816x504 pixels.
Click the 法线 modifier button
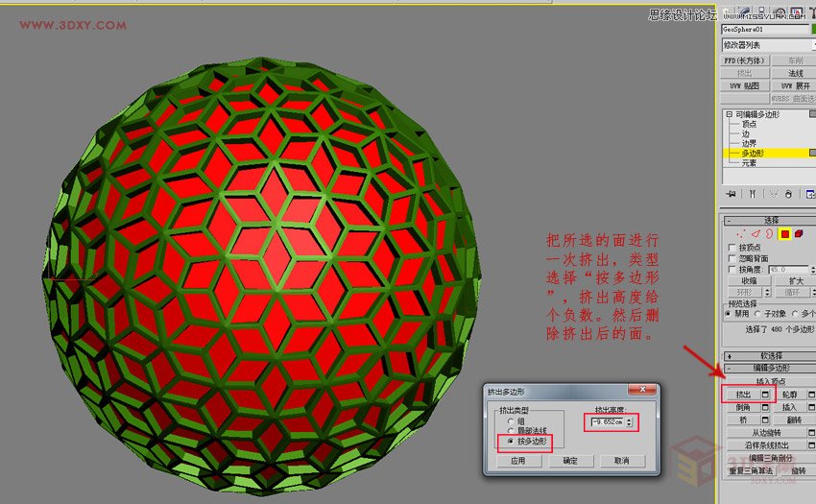pyautogui.click(x=794, y=73)
